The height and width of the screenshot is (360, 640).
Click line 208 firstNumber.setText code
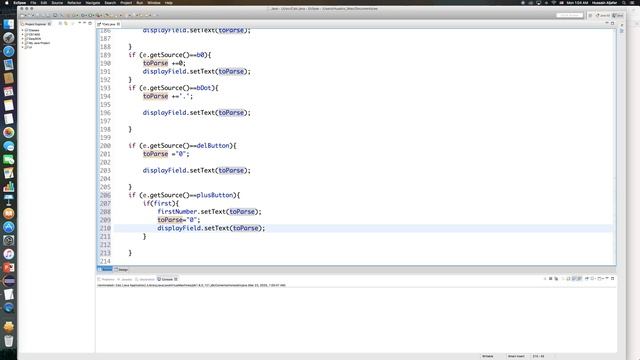tap(209, 211)
